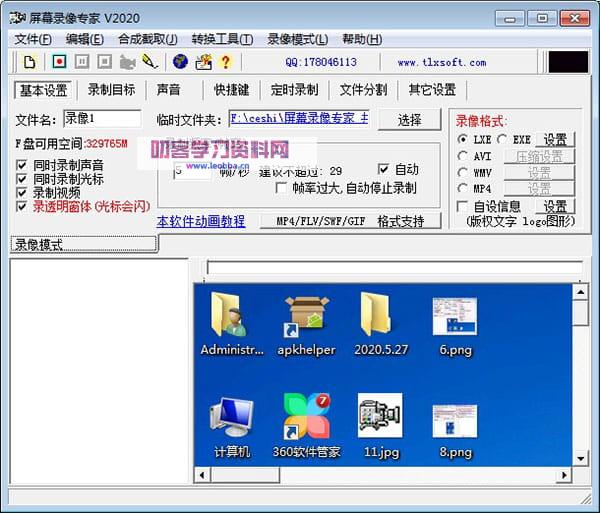Click the 2020.5.27 folder icon in preview
The width and height of the screenshot is (600, 513).
click(376, 314)
